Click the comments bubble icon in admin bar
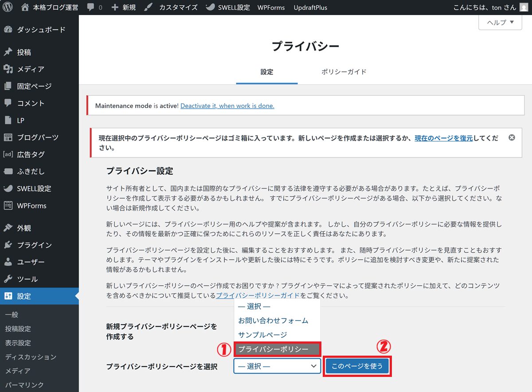The image size is (532, 392). (91, 8)
